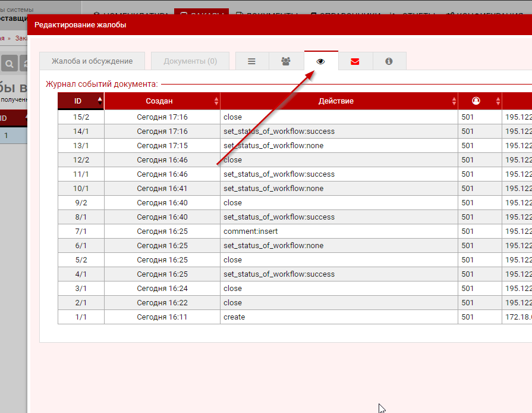The height and width of the screenshot is (413, 532).
Task: Select the event row with ID 15/2
Action: click(x=81, y=117)
